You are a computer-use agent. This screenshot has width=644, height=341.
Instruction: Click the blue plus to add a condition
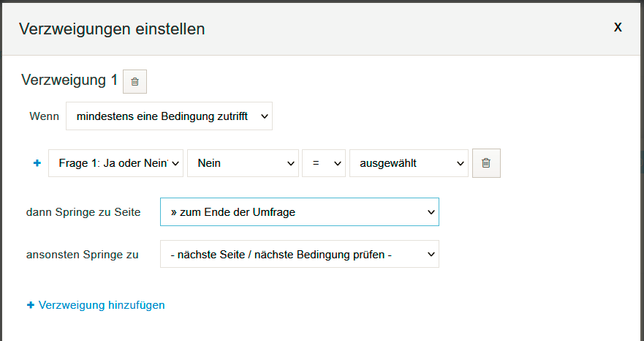(37, 163)
